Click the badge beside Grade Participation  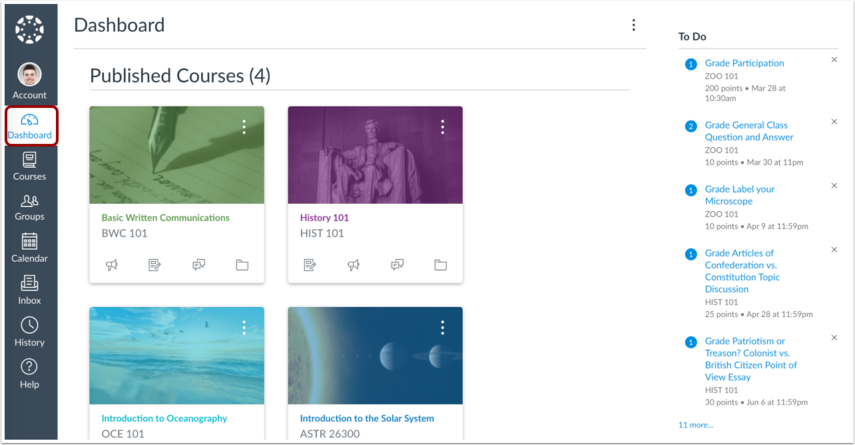[691, 64]
